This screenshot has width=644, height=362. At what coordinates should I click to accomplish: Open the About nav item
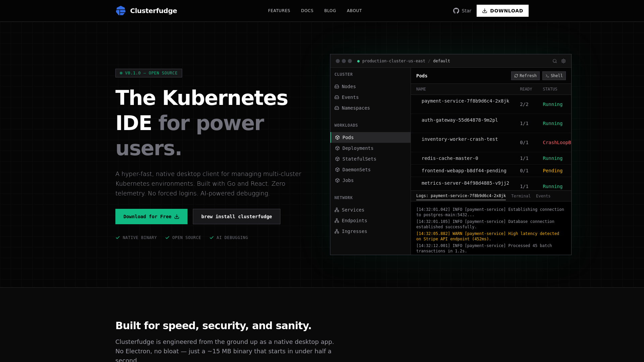click(354, 11)
